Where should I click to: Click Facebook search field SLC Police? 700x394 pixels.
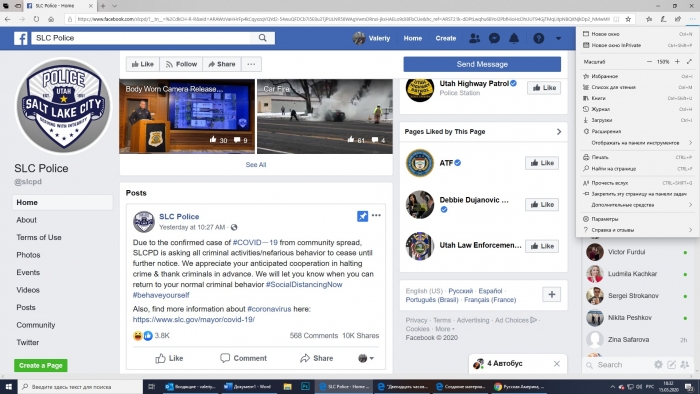point(142,38)
